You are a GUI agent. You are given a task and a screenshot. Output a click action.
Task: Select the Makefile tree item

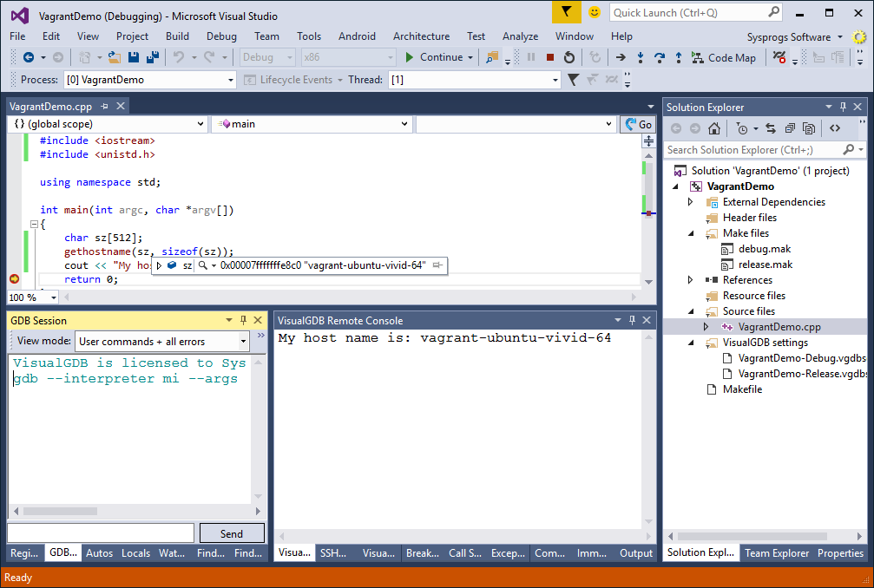pos(742,389)
